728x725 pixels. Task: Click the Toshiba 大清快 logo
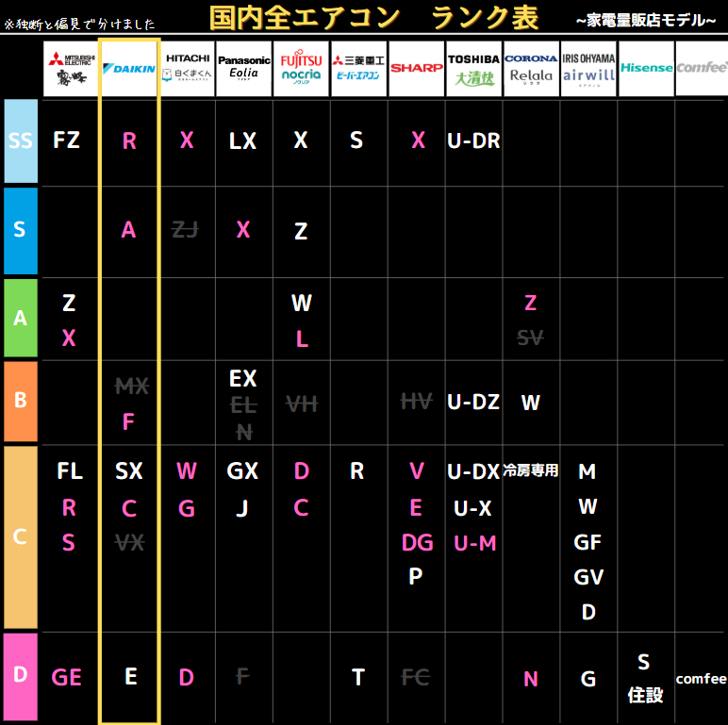(x=473, y=69)
